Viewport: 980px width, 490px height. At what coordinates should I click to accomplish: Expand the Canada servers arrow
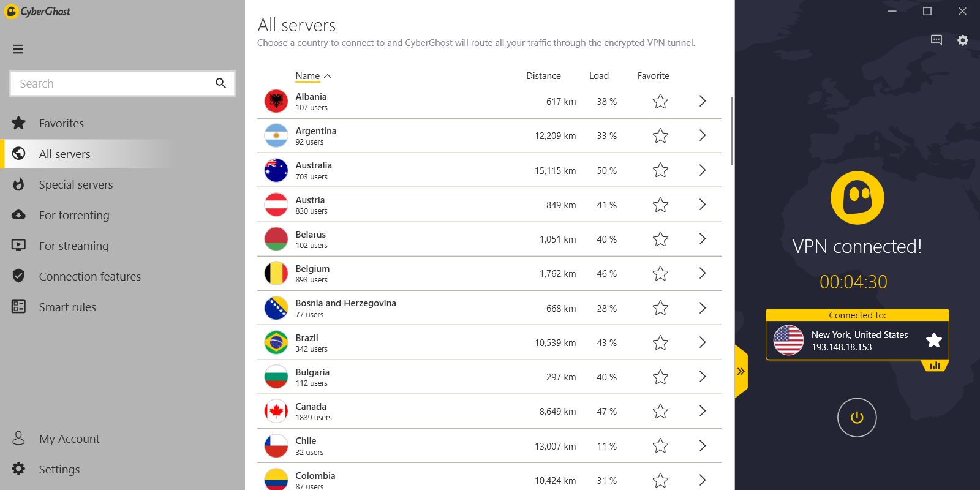coord(703,411)
